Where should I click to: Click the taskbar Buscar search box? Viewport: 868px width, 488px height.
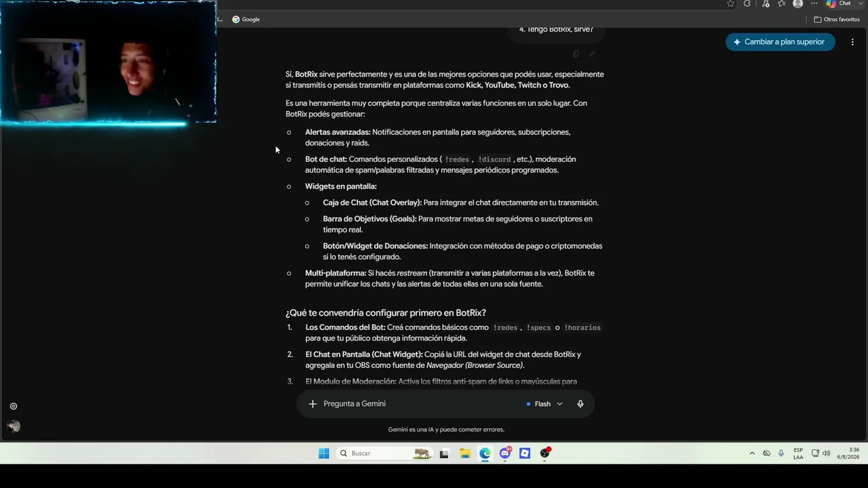[384, 453]
